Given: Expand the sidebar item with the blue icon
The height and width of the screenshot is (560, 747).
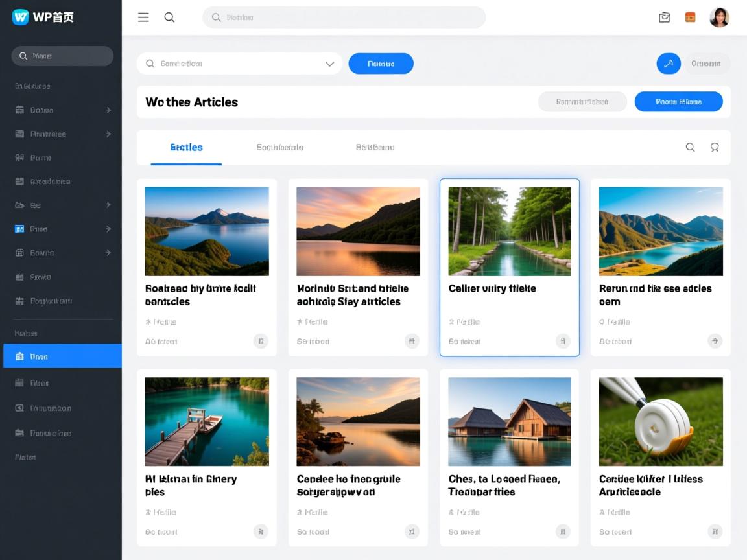Looking at the screenshot, I should tap(108, 229).
